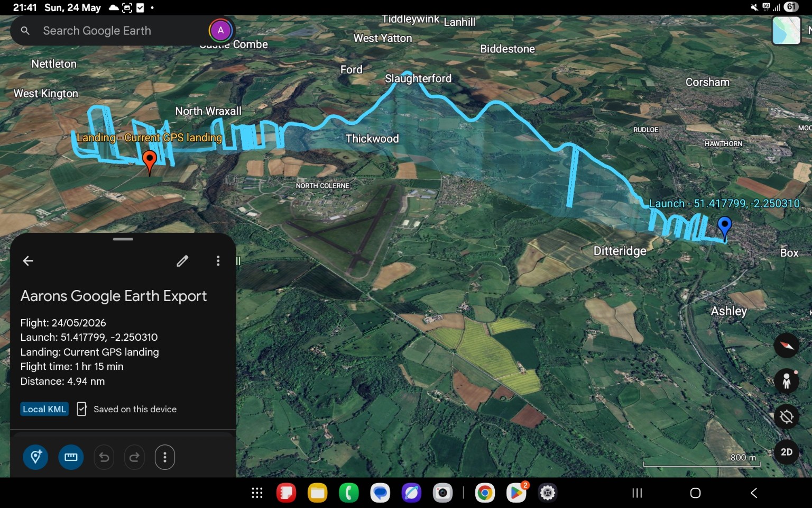
Task: Switch to 2D view
Action: click(x=786, y=452)
